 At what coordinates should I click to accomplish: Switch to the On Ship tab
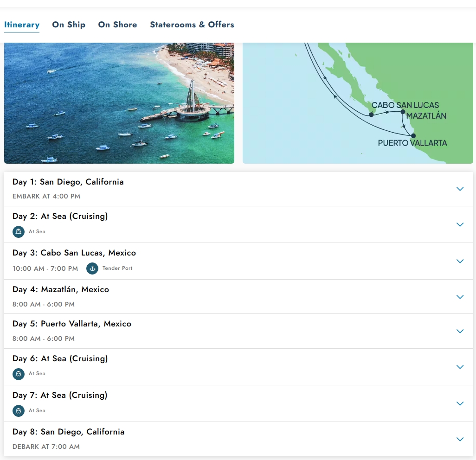tap(69, 25)
